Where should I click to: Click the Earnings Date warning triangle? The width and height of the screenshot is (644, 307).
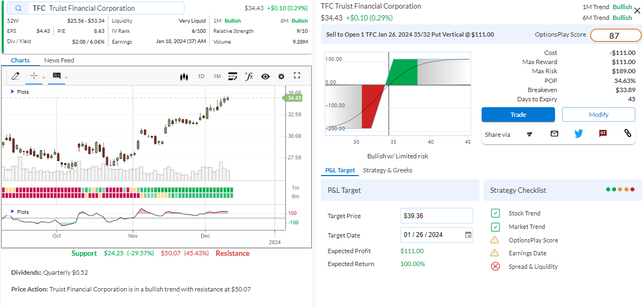pyautogui.click(x=495, y=253)
